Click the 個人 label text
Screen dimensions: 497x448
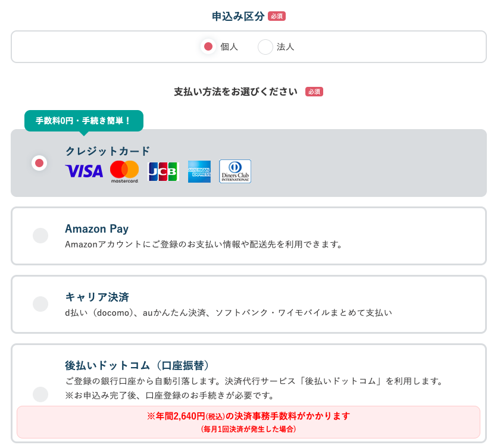coord(229,47)
